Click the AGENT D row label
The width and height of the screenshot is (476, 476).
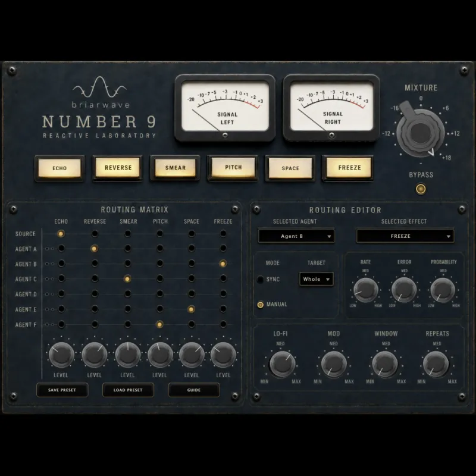click(26, 294)
